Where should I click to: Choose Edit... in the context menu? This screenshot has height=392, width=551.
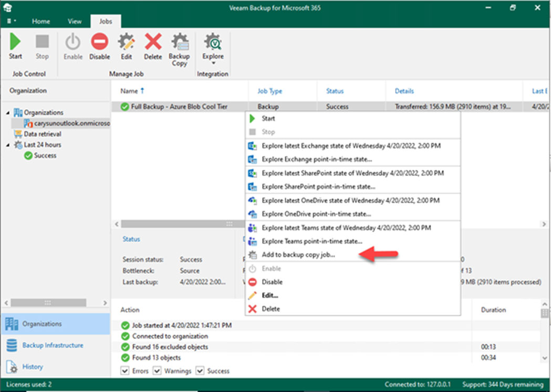click(x=352, y=295)
